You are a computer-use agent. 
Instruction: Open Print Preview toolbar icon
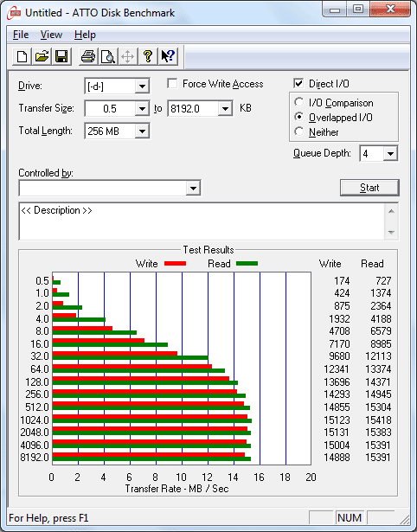tap(108, 56)
